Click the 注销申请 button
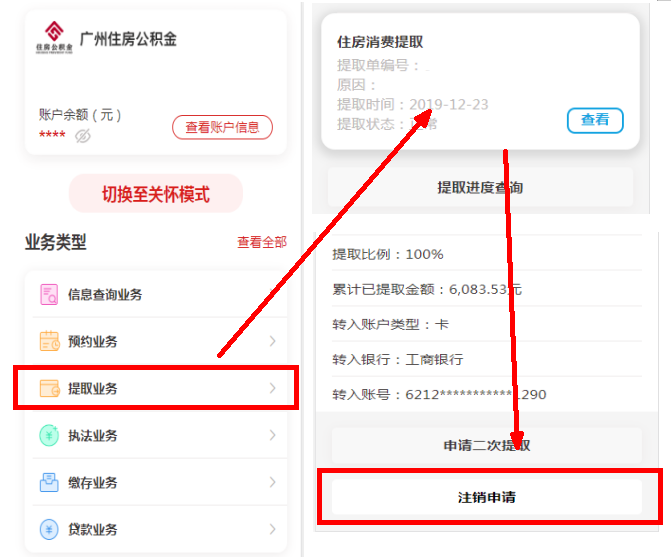 (486, 497)
